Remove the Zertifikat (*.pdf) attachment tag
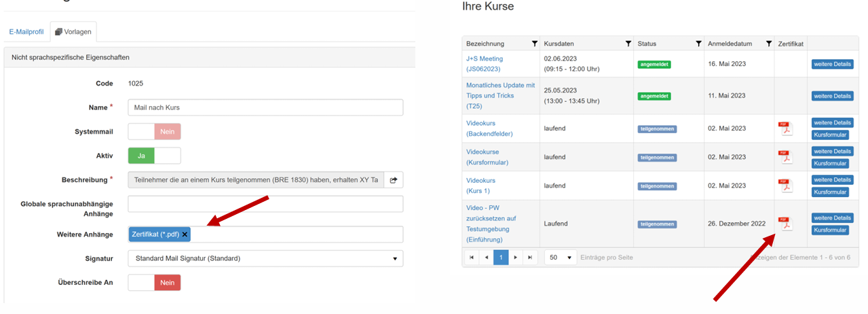 [x=185, y=234]
